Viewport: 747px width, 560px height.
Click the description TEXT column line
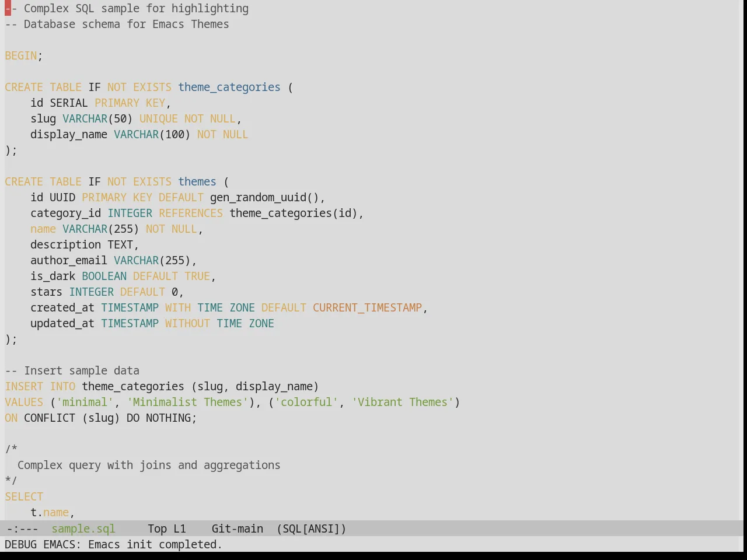(x=85, y=244)
